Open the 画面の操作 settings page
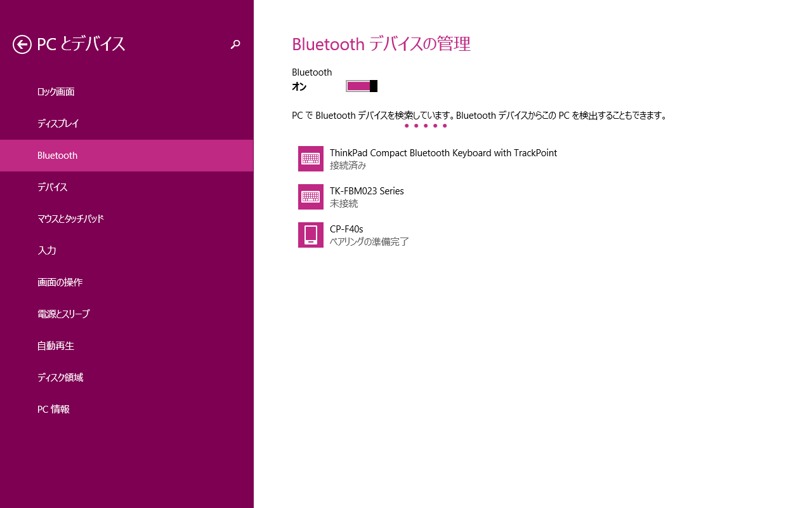 click(127, 283)
